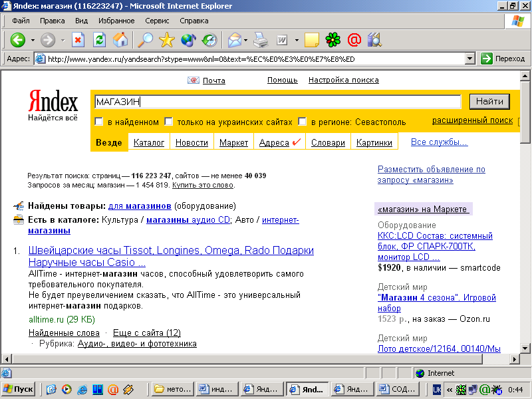Refresh the page using the toolbar icon

(99, 40)
